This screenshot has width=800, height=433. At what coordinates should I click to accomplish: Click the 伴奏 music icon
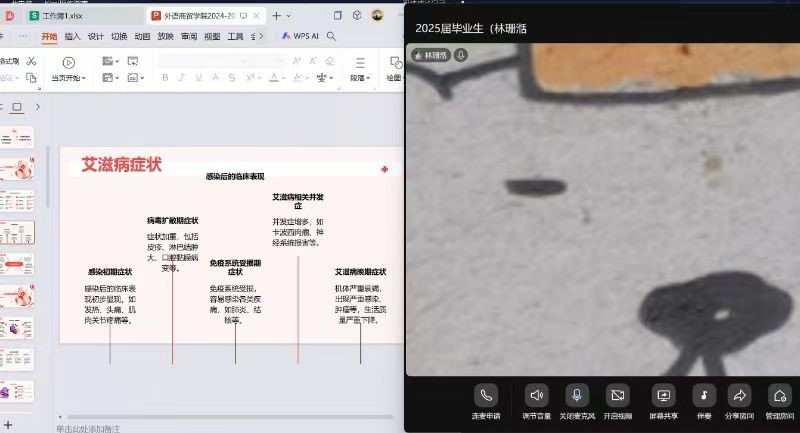(x=703, y=395)
